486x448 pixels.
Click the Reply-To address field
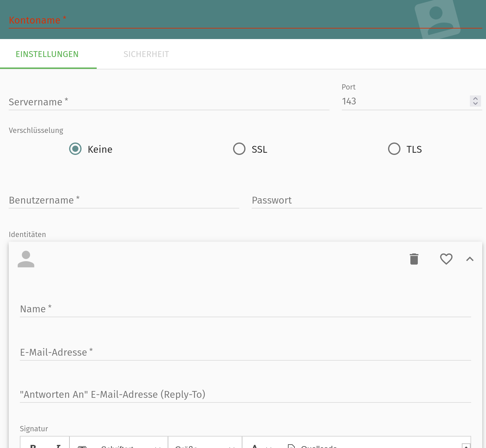(245, 394)
